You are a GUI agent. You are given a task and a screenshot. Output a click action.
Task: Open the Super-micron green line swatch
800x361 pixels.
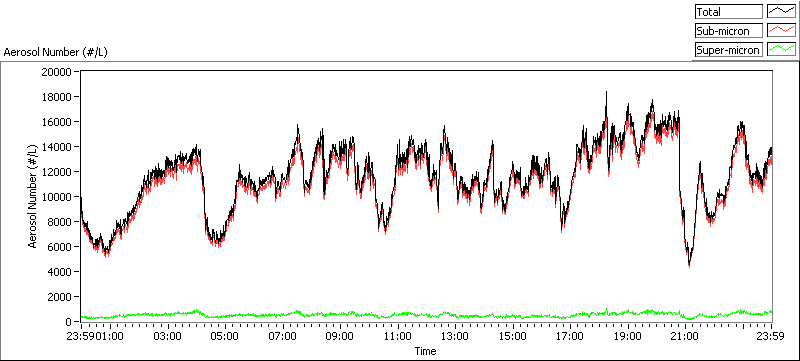coord(781,49)
